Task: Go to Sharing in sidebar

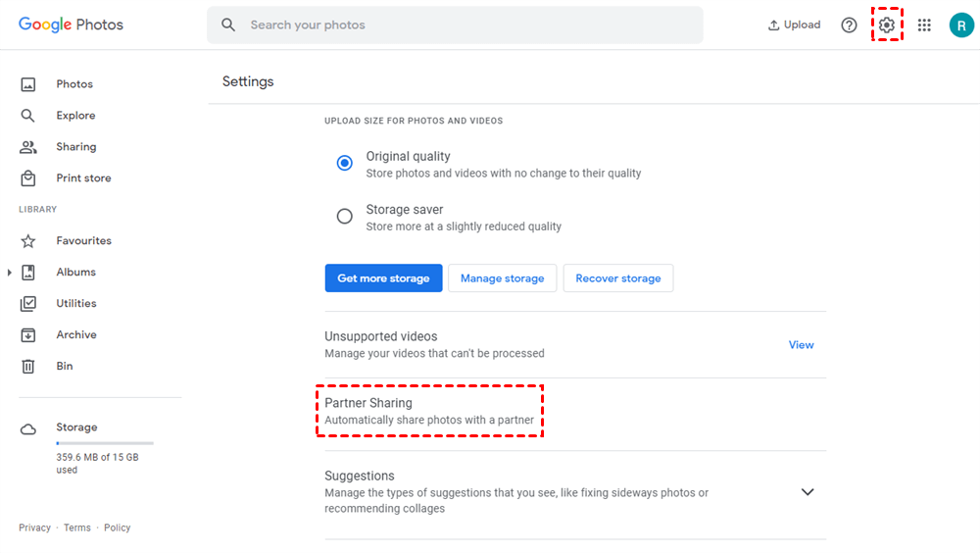Action: (x=75, y=147)
